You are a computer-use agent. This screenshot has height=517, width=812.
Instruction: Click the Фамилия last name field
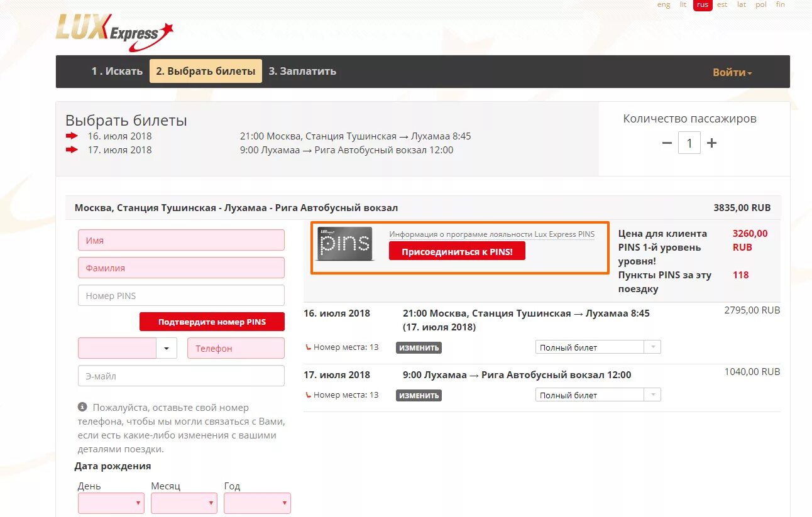click(x=181, y=268)
